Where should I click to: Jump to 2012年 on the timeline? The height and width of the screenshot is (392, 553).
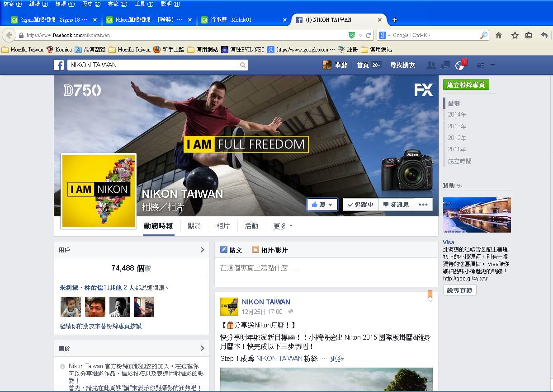(457, 138)
